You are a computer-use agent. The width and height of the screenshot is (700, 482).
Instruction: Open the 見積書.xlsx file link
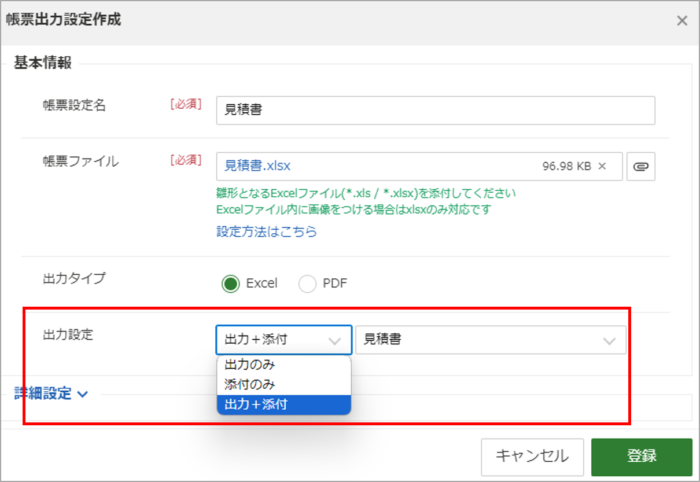(257, 166)
